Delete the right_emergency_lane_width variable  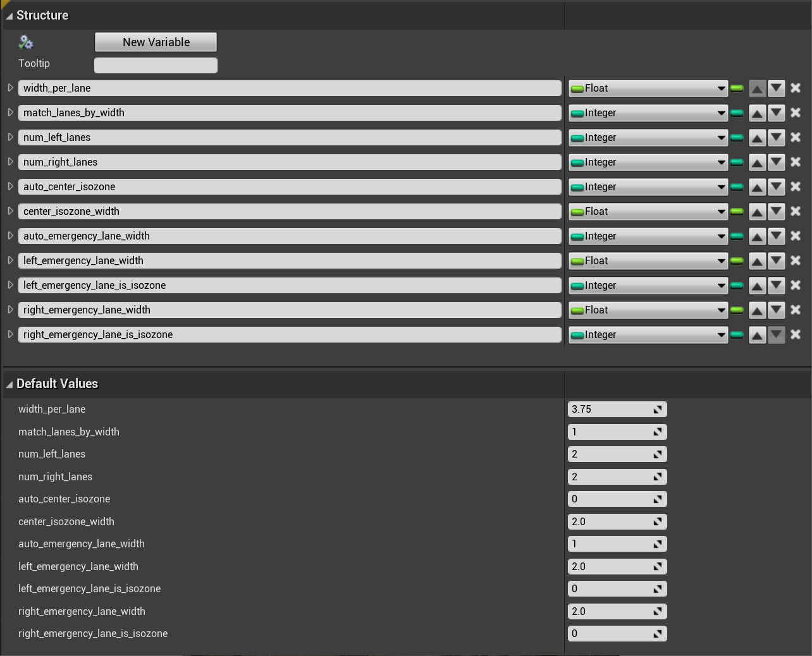click(x=796, y=310)
